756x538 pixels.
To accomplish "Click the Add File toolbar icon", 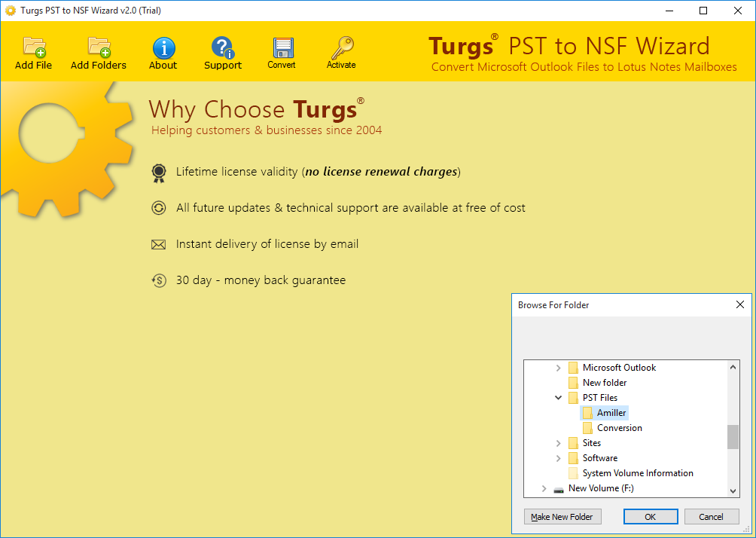I will 34,47.
